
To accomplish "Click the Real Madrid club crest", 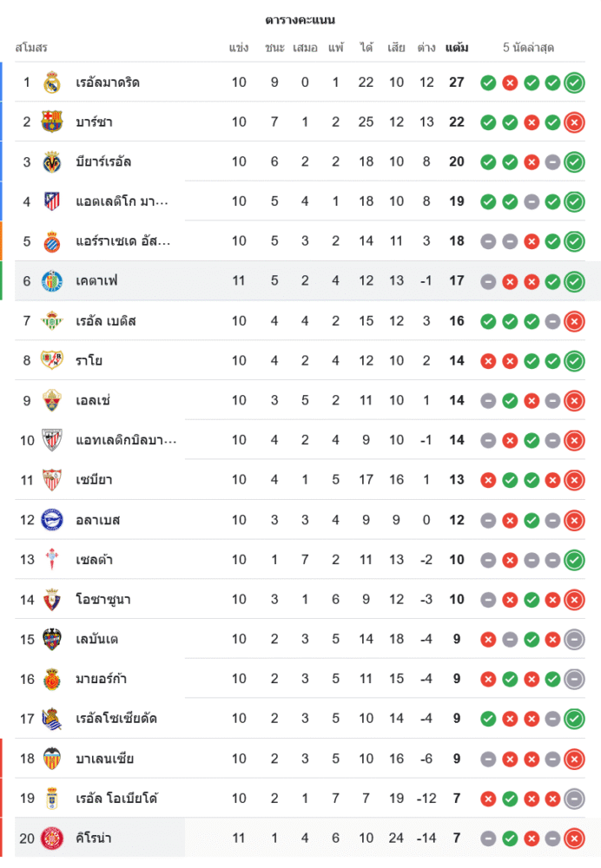I will (x=52, y=82).
